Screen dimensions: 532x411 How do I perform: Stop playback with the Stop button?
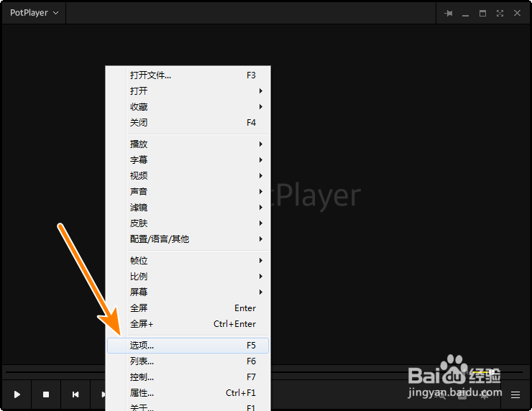click(x=46, y=394)
